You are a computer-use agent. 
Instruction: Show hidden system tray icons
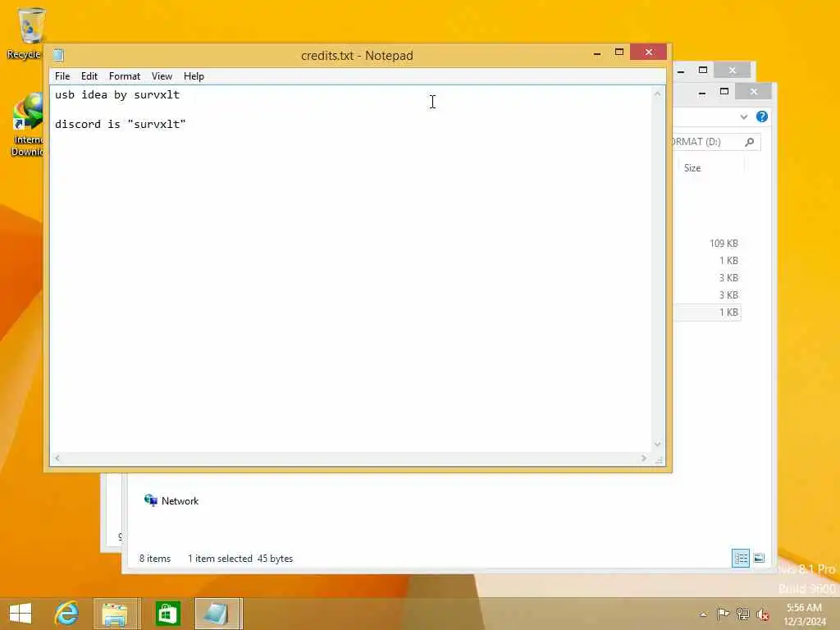[x=703, y=614]
